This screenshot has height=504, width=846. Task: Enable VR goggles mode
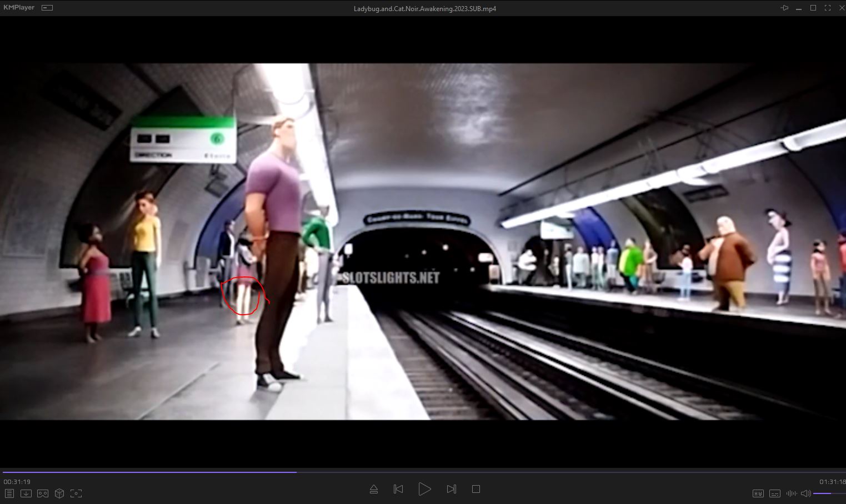(x=43, y=493)
